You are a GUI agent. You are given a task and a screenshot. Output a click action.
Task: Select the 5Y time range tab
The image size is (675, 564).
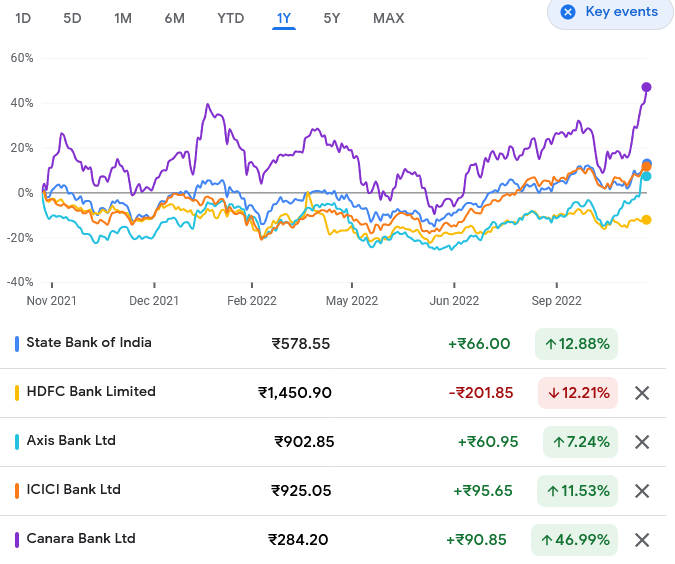[332, 18]
